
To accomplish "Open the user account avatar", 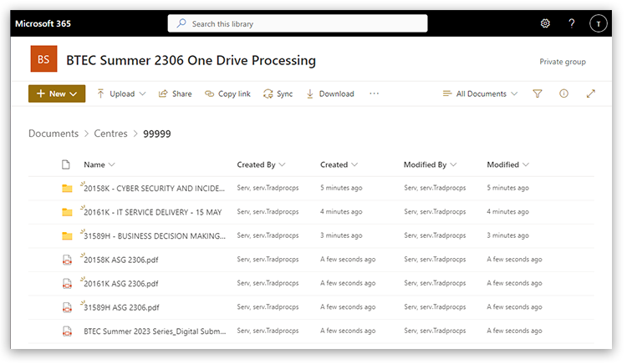I will coord(598,23).
